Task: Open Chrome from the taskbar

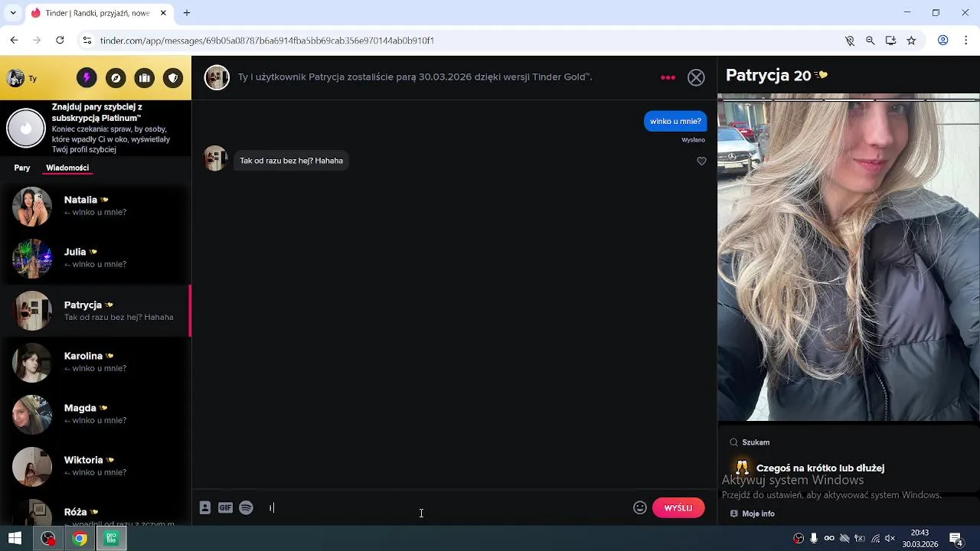Action: pos(80,539)
